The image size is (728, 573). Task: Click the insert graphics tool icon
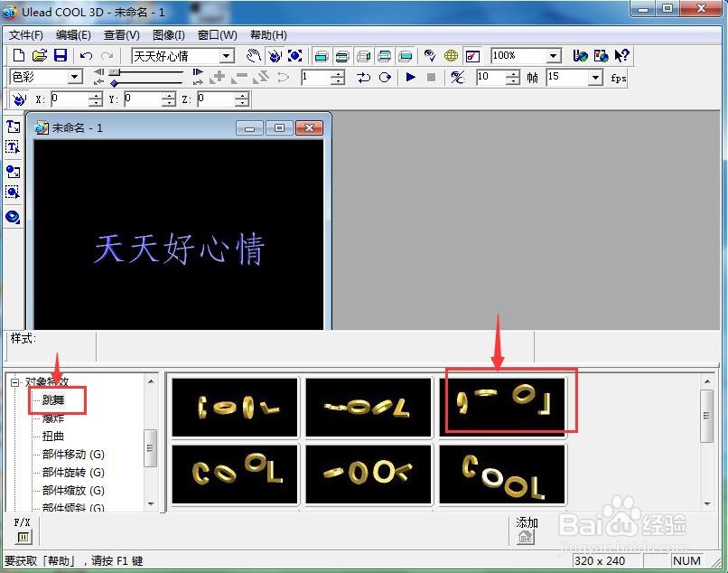pos(13,171)
